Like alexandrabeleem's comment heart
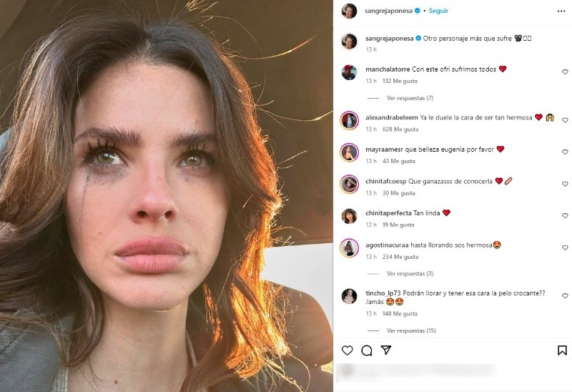Screen dimensions: 572x392 coord(565,120)
